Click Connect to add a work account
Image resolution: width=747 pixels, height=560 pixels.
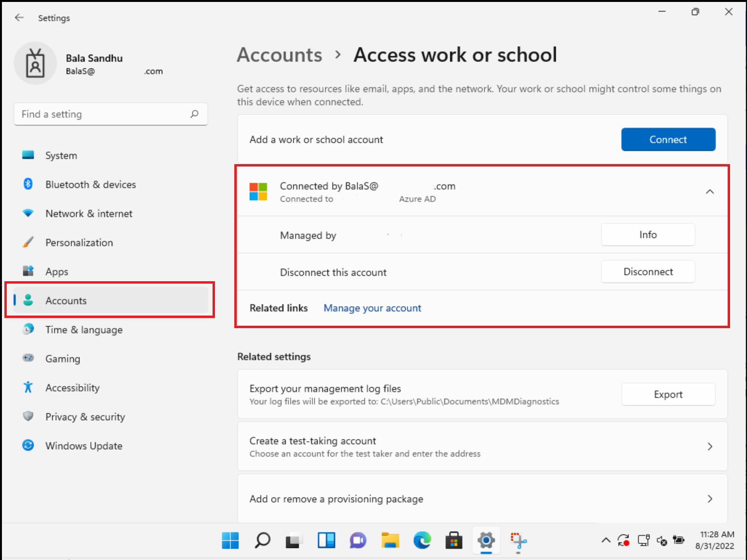tap(668, 139)
